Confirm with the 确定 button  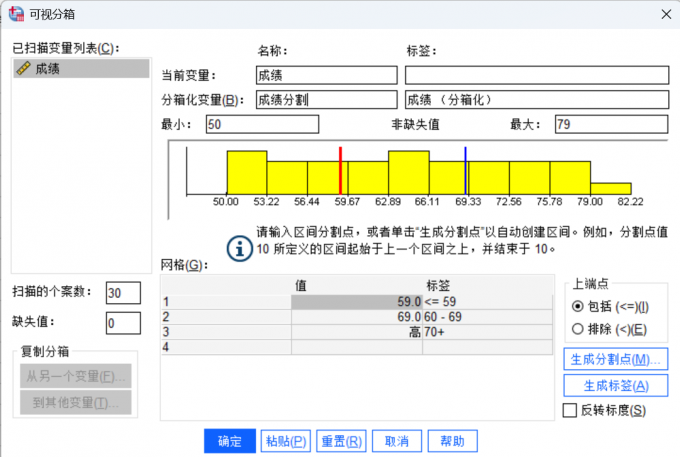click(230, 441)
